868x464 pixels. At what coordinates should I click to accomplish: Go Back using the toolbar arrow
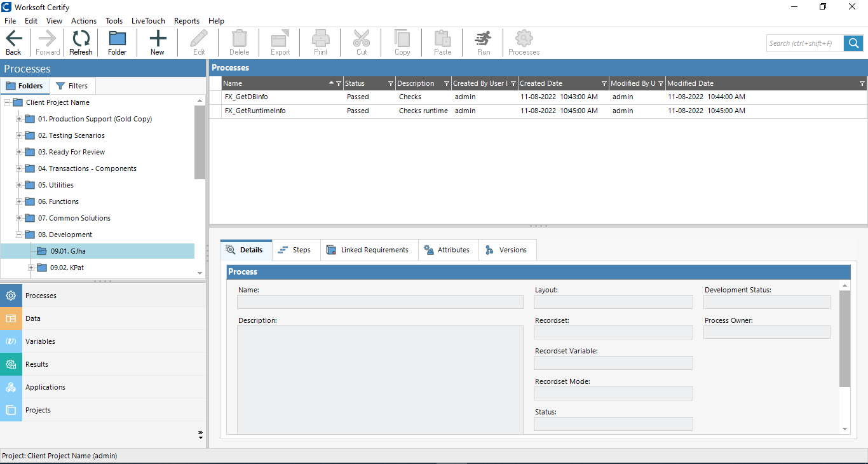pos(13,43)
